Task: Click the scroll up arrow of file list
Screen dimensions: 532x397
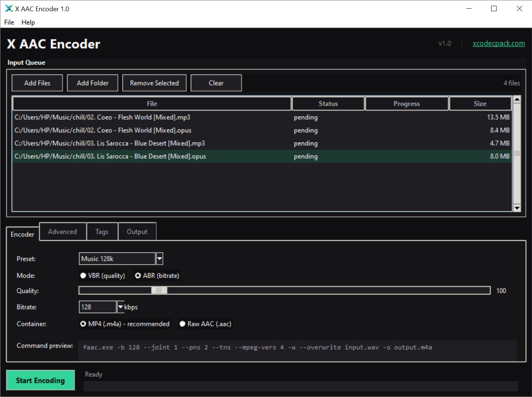Action: tap(517, 99)
